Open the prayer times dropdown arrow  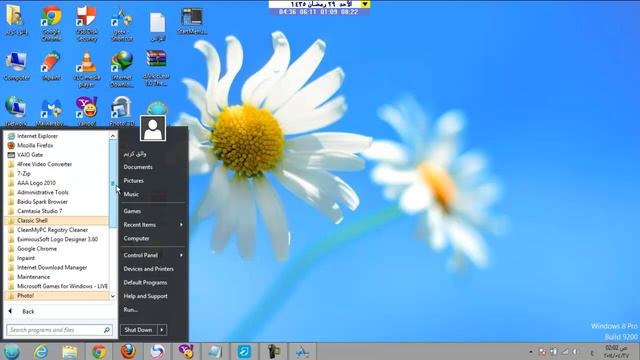click(x=365, y=4)
